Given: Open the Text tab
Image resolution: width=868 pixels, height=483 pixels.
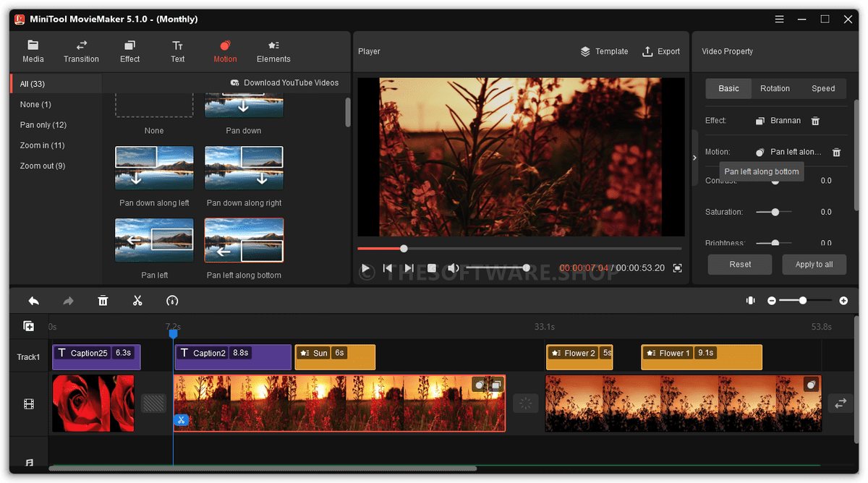Looking at the screenshot, I should click(178, 51).
